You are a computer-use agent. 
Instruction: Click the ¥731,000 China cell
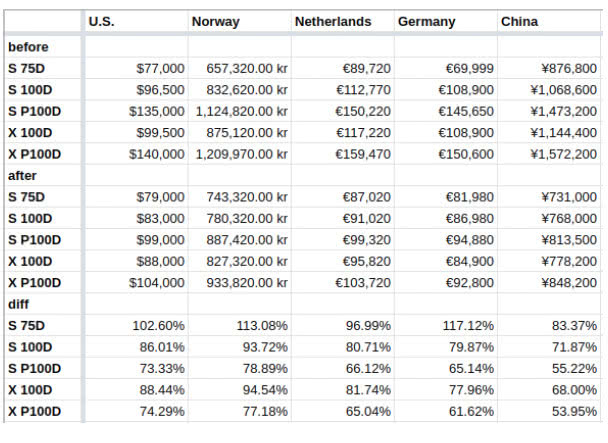[549, 197]
